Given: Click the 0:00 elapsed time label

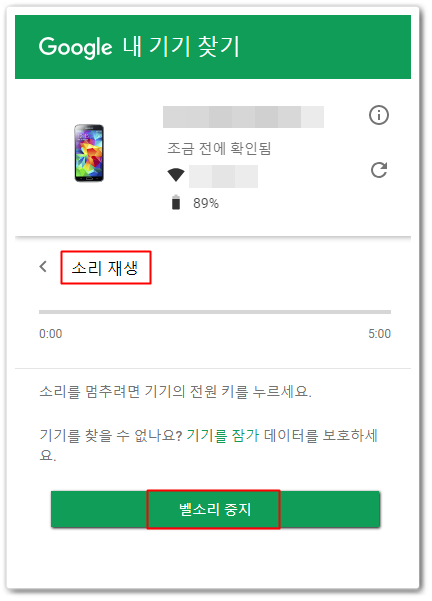Looking at the screenshot, I should (51, 334).
